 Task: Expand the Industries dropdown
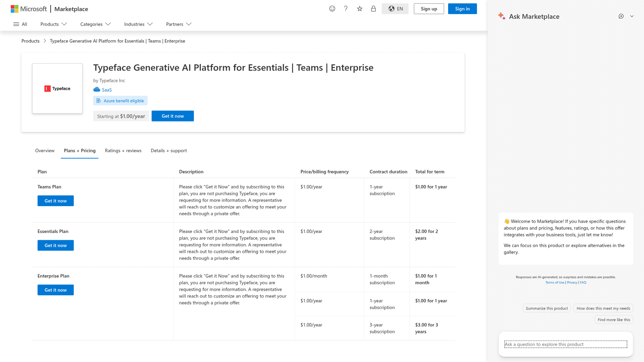click(x=138, y=24)
